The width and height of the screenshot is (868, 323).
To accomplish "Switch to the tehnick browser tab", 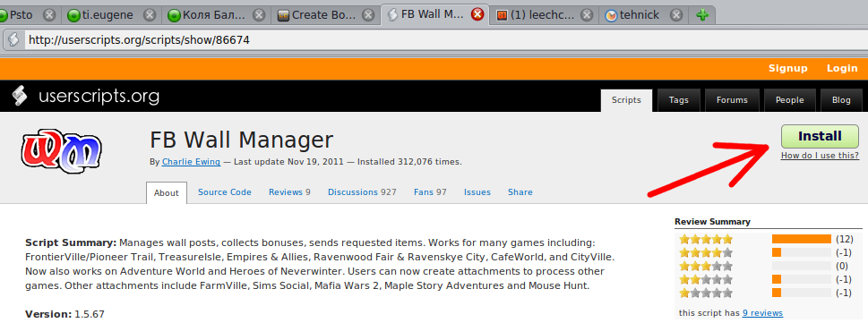I will click(x=644, y=15).
